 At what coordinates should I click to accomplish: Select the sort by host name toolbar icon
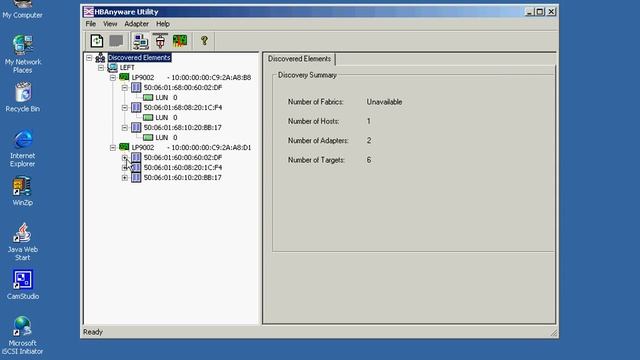click(x=140, y=41)
